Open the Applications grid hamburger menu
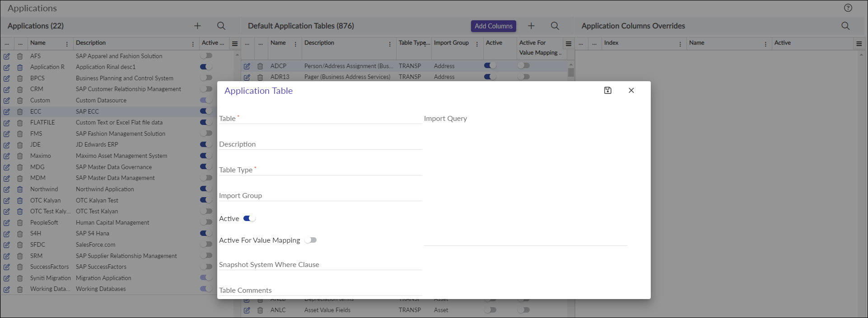This screenshot has width=868, height=318. pos(235,44)
